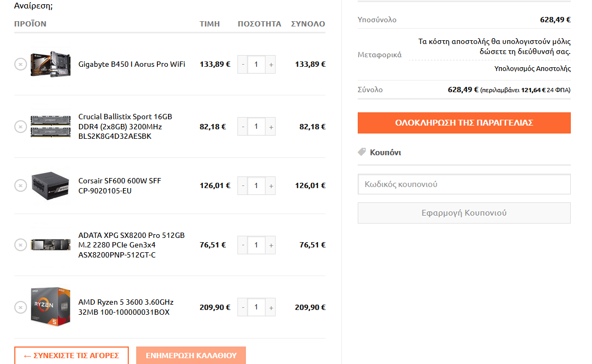Viewport: 592px width, 364px height.
Task: Click quantity field for ADATA XPG SSD
Action: point(257,245)
